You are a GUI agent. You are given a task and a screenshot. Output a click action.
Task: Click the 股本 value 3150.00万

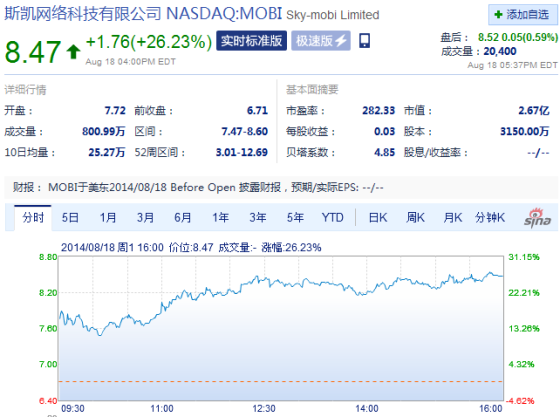click(x=524, y=131)
